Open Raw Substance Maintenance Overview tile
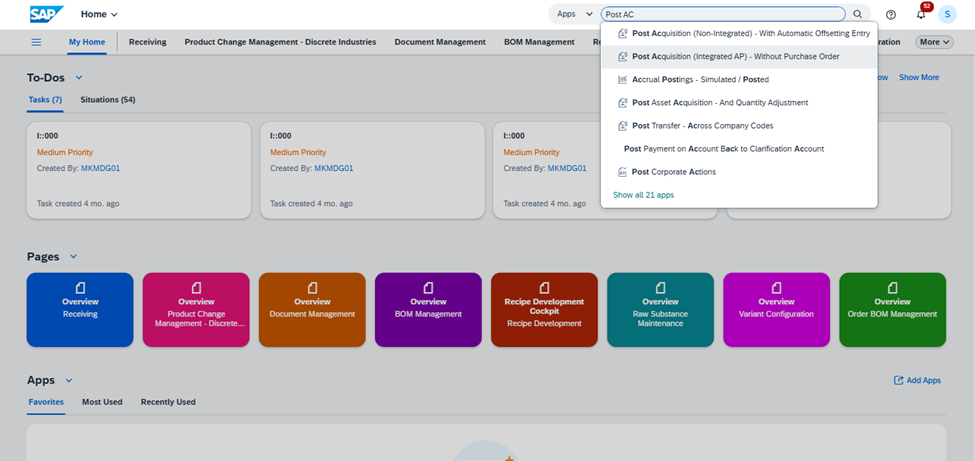Screen dimensions: 975x461 (x=660, y=310)
